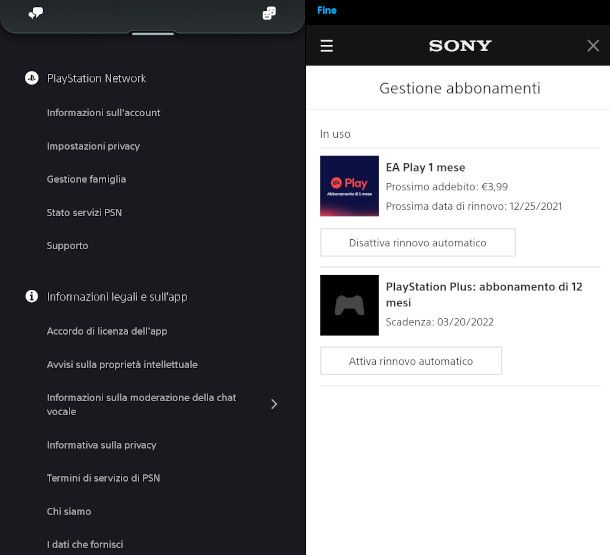
Task: Open Supporto
Action: [x=67, y=246]
